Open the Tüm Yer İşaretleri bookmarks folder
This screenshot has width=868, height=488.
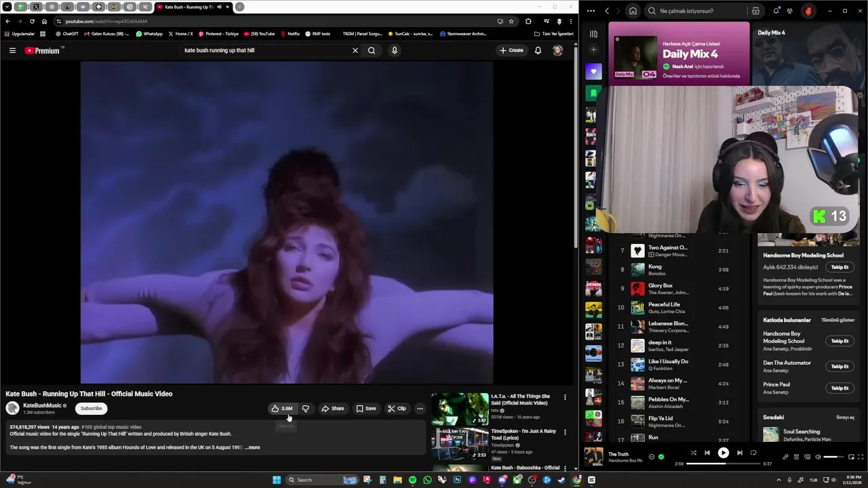tap(554, 34)
